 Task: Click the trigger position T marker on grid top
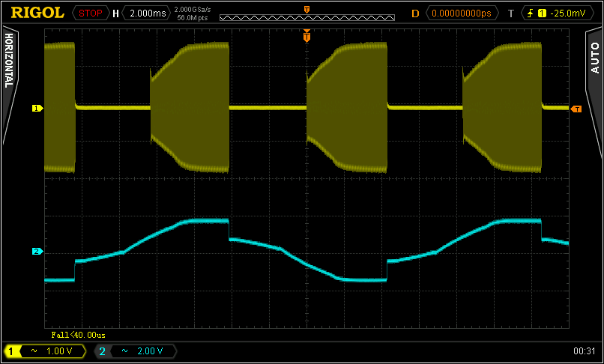[306, 36]
